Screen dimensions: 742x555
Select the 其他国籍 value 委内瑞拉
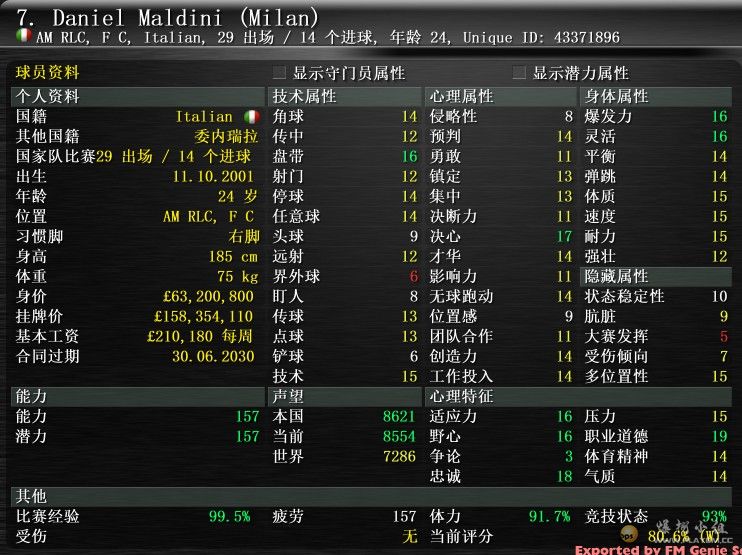pyautogui.click(x=226, y=137)
